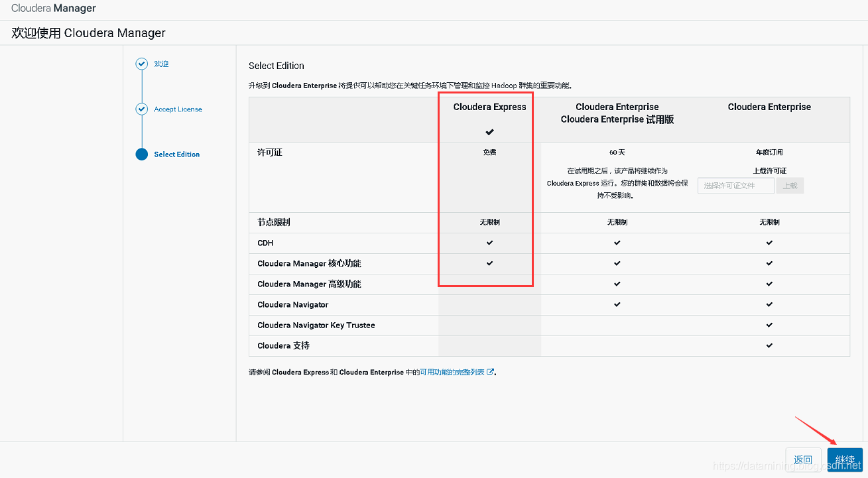Viewport: 868px width, 478px height.
Task: Click 核心功能 checkmark in trial column
Action: [617, 263]
